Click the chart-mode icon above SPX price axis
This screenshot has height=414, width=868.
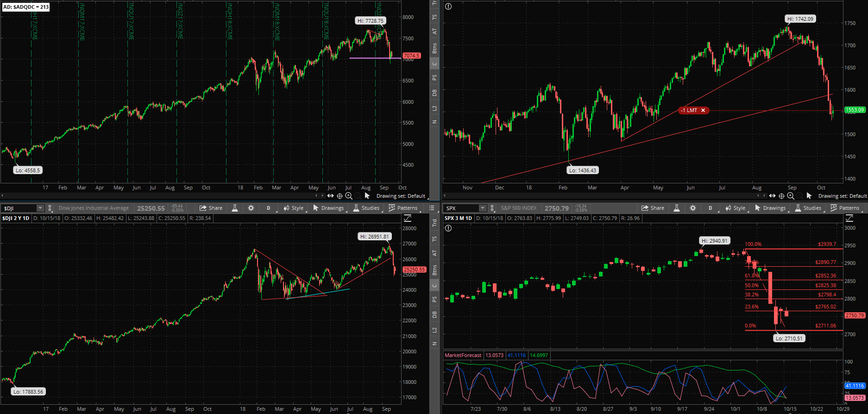coord(849,218)
